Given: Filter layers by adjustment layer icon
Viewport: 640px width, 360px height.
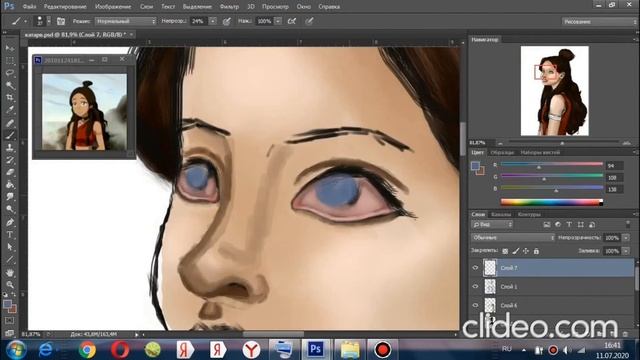Looking at the screenshot, I should 558,224.
